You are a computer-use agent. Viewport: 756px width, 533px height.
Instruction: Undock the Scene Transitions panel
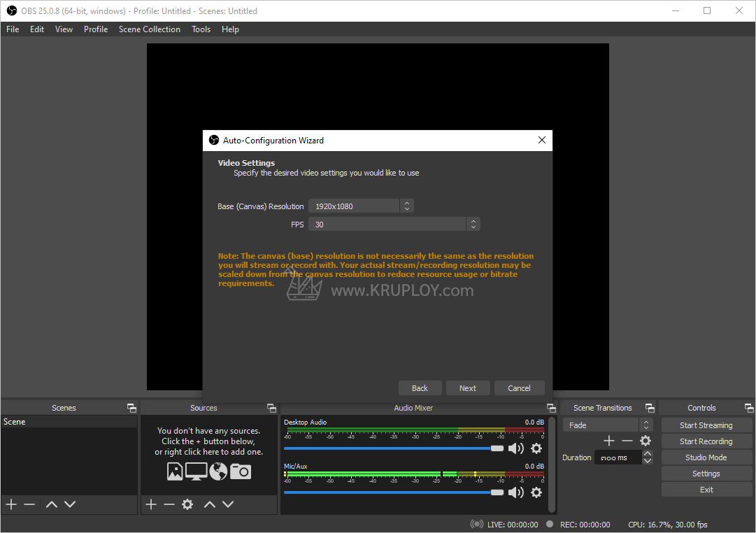tap(650, 408)
